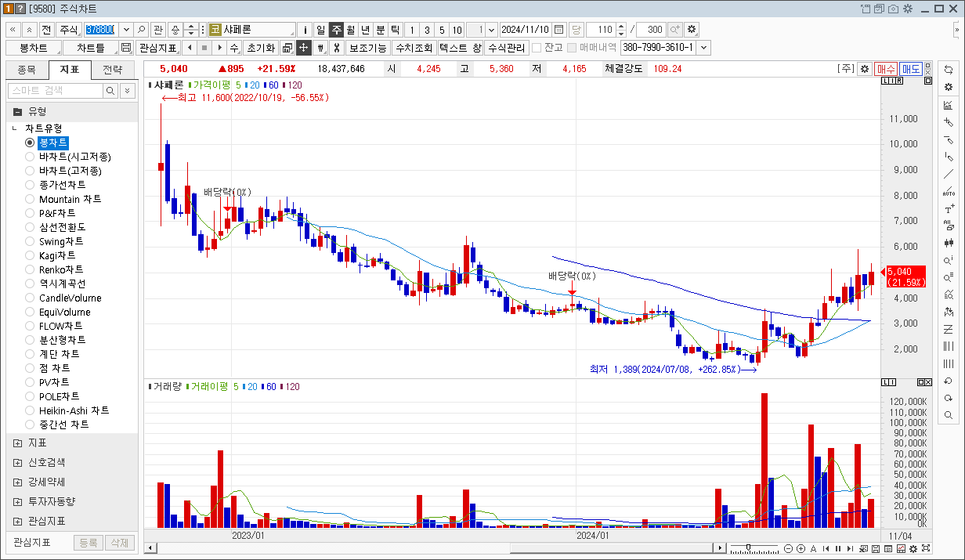The width and height of the screenshot is (965, 560).
Task: Open the account number dropdown
Action: tap(703, 48)
